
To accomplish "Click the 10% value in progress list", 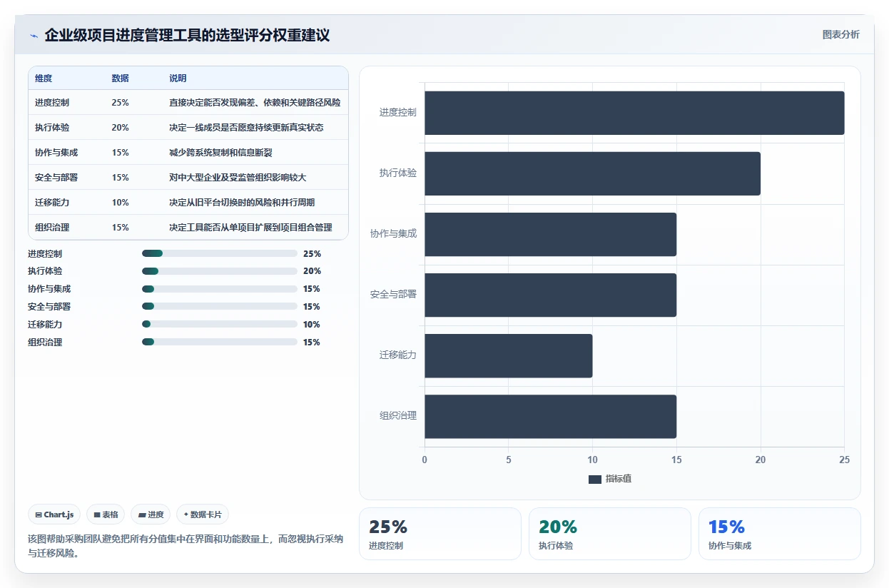I will [312, 325].
